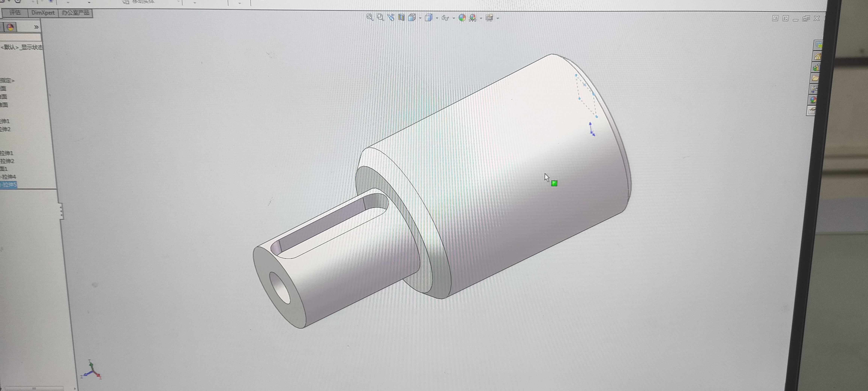868x391 pixels.
Task: Select the highlighted 拉伸5 feature
Action: click(x=9, y=185)
